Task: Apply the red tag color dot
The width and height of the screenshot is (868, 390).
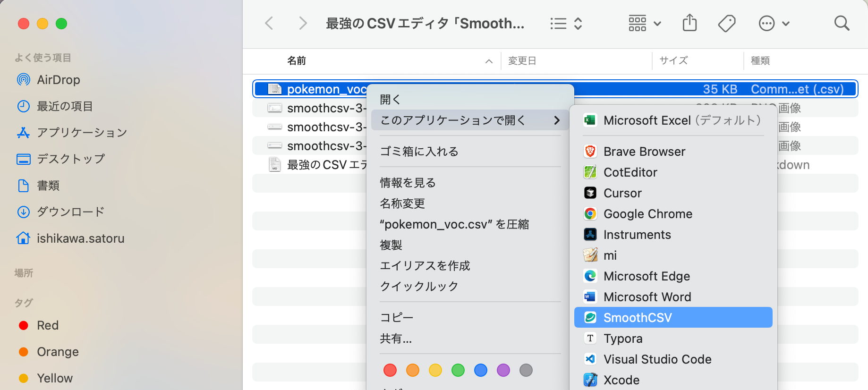Action: click(390, 370)
